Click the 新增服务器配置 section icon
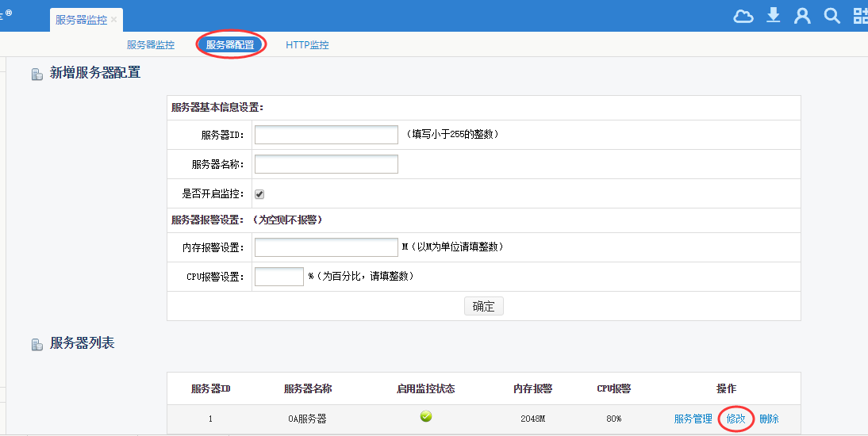 [36, 74]
